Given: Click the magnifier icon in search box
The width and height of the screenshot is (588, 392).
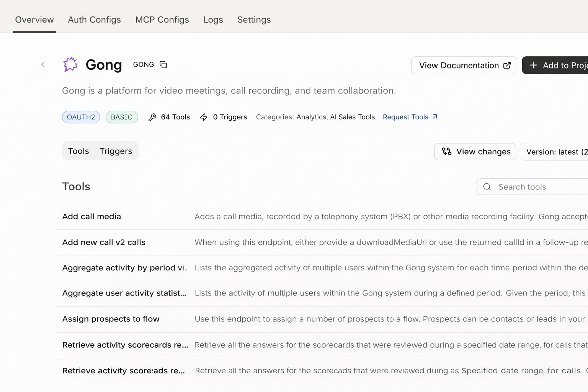Looking at the screenshot, I should coord(487,187).
